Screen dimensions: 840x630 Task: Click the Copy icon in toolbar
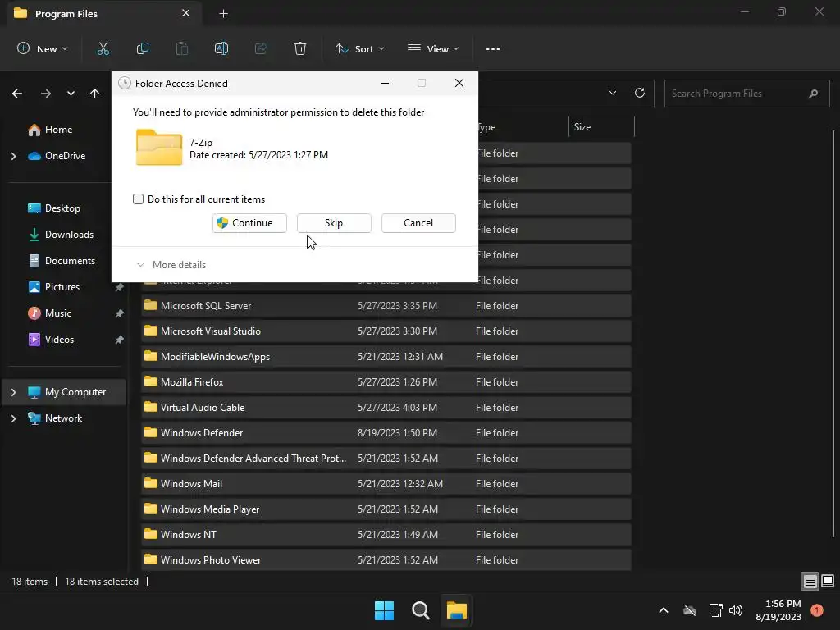point(143,48)
